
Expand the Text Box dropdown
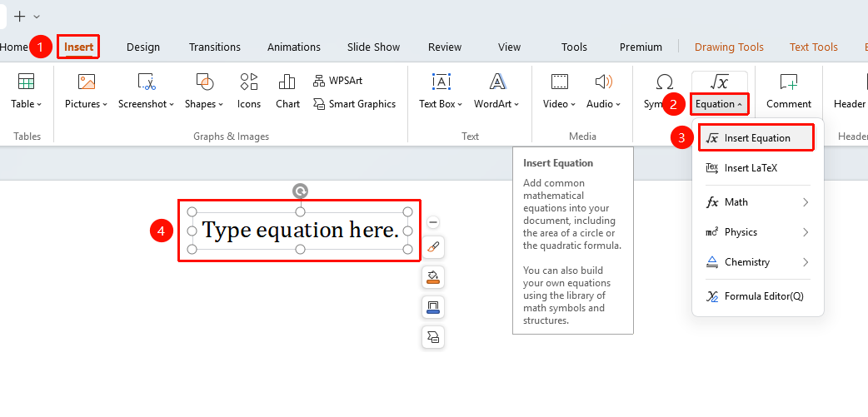(460, 105)
